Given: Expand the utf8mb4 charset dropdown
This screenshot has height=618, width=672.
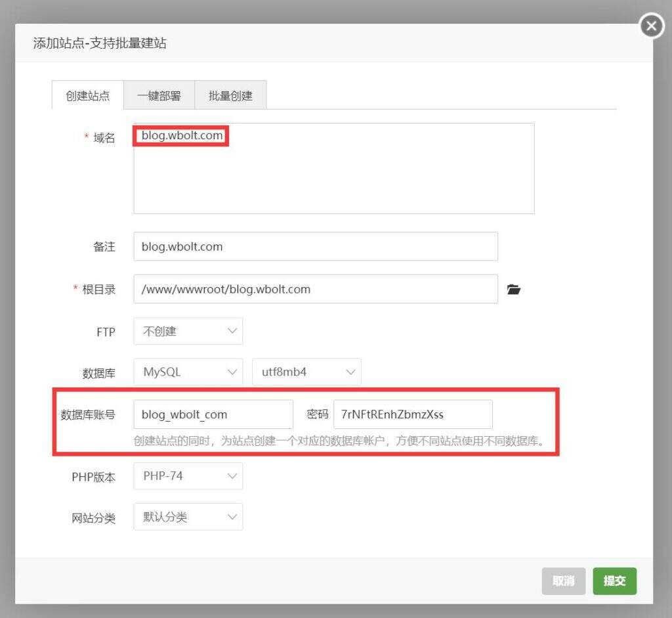Looking at the screenshot, I should click(x=306, y=372).
